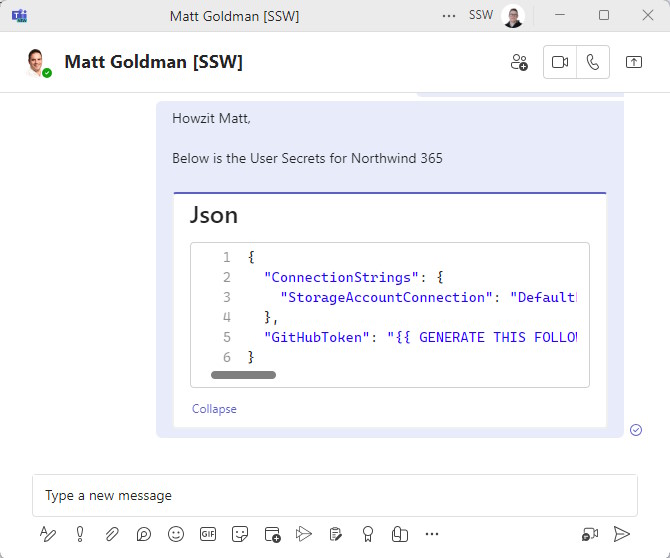Open your profile picture account menu
This screenshot has width=670, height=558.
click(513, 16)
